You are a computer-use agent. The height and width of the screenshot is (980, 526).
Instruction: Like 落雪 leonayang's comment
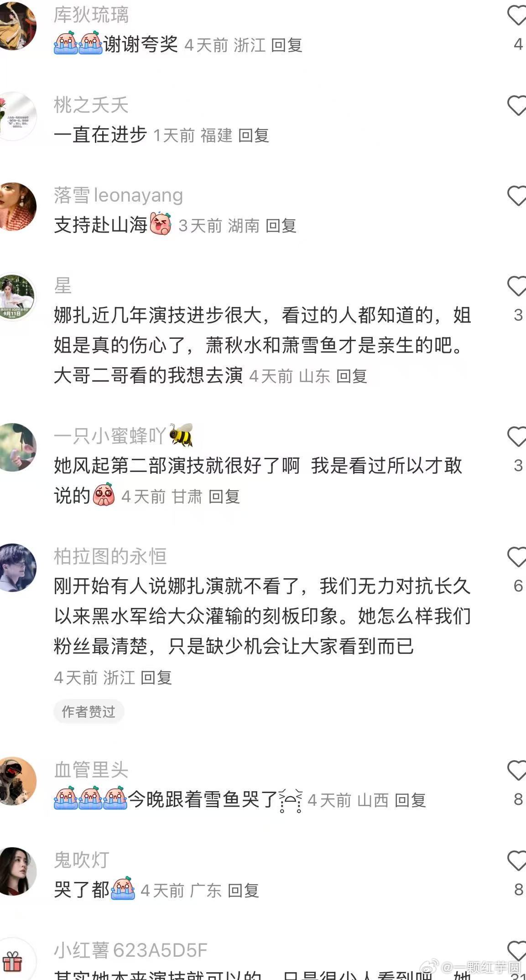pos(517,196)
